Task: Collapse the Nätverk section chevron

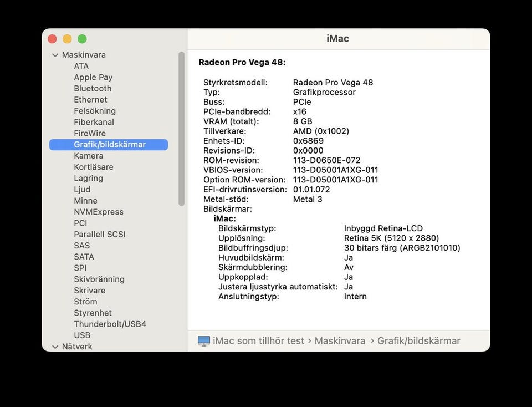Action: pos(55,347)
